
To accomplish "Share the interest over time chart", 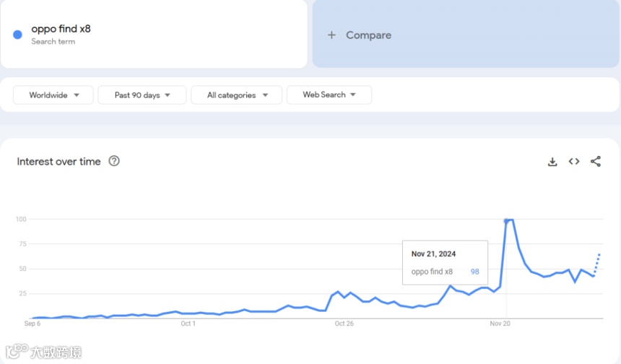I will (596, 162).
